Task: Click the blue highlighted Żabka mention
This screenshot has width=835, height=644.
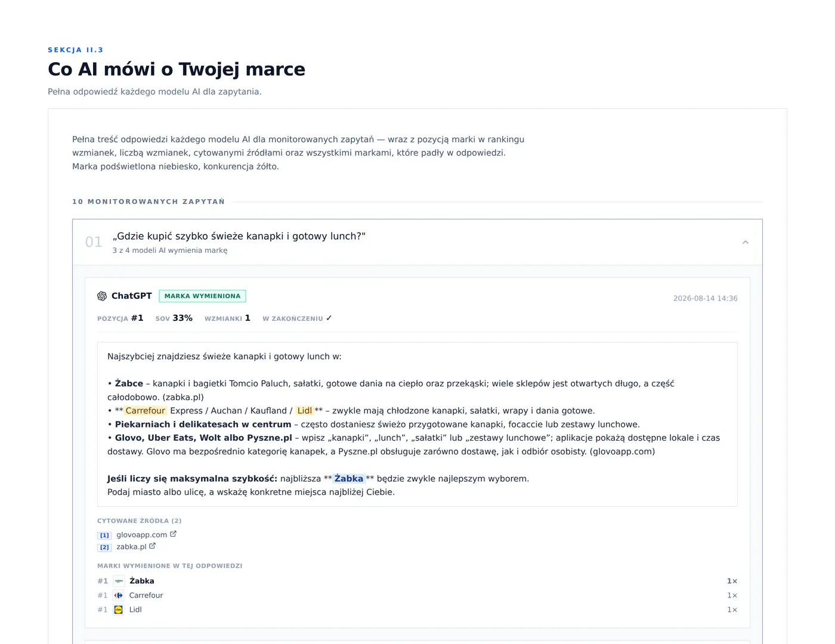Action: tap(349, 479)
